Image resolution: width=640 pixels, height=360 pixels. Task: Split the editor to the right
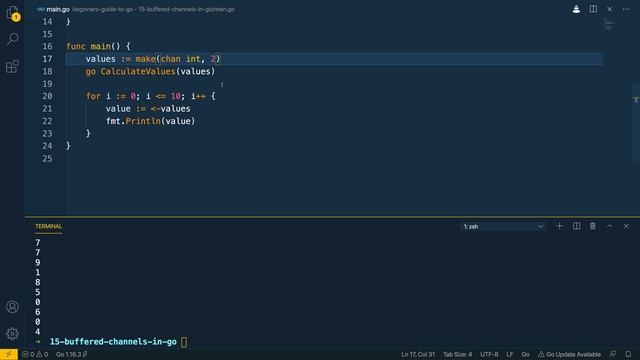tap(593, 9)
